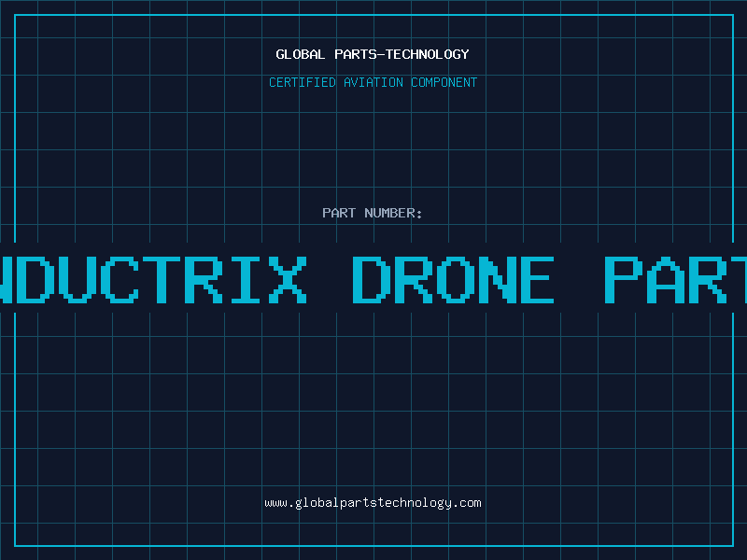Click the www.globalpartstechnology.com website link
This screenshot has height=560, width=747.
point(373,503)
